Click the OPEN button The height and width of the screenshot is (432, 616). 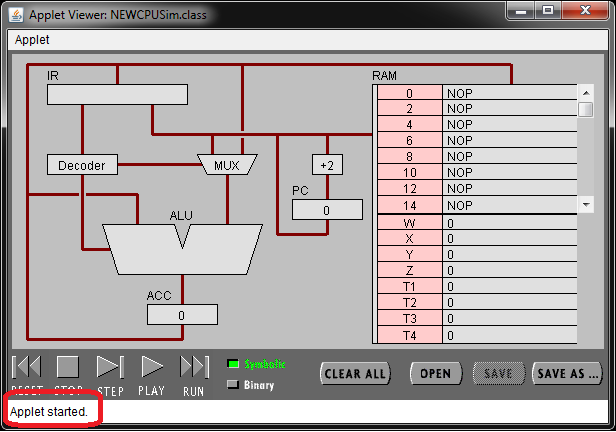(436, 373)
